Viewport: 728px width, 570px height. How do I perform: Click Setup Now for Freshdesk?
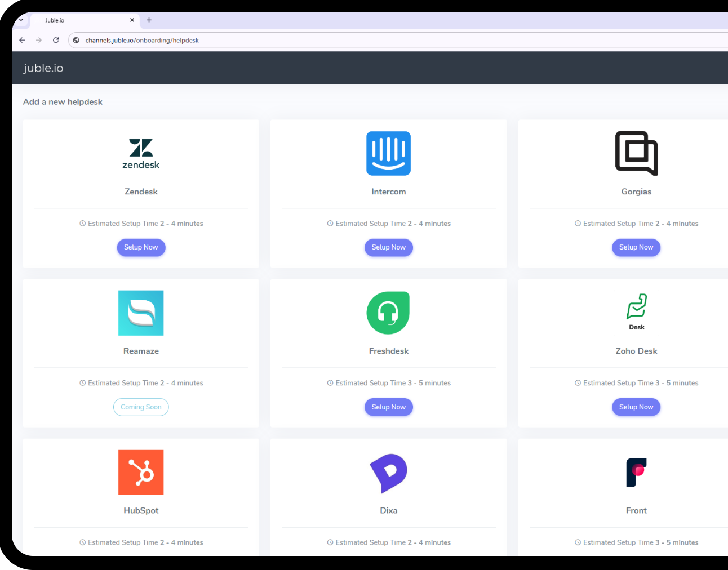click(x=389, y=407)
